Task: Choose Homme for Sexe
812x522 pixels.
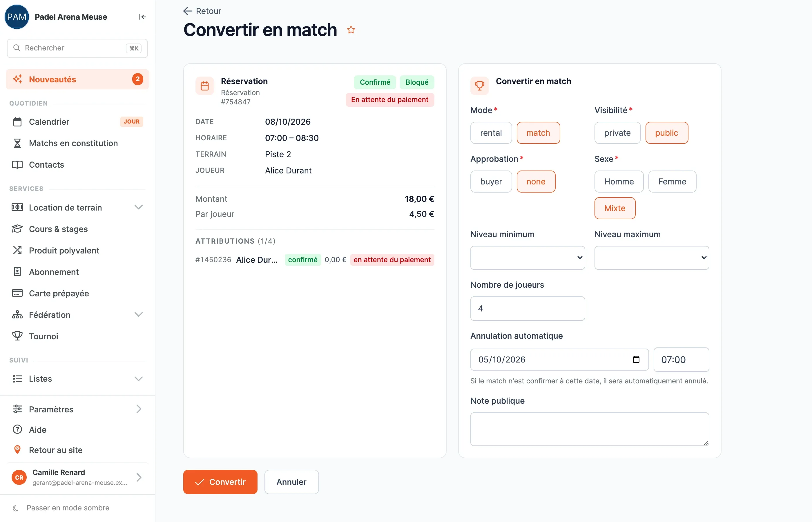Action: [x=619, y=182]
